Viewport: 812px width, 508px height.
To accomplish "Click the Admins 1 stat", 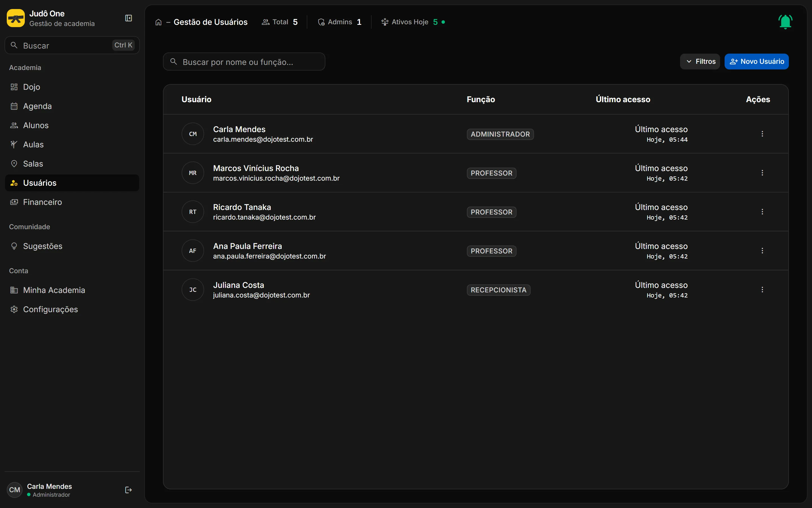I will 339,22.
